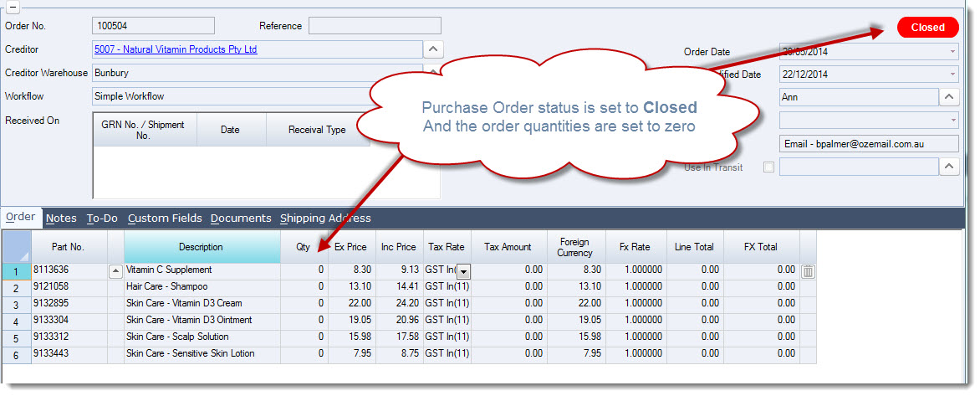Click the grid select-all corner cell
980x396 pixels.
coord(17,246)
